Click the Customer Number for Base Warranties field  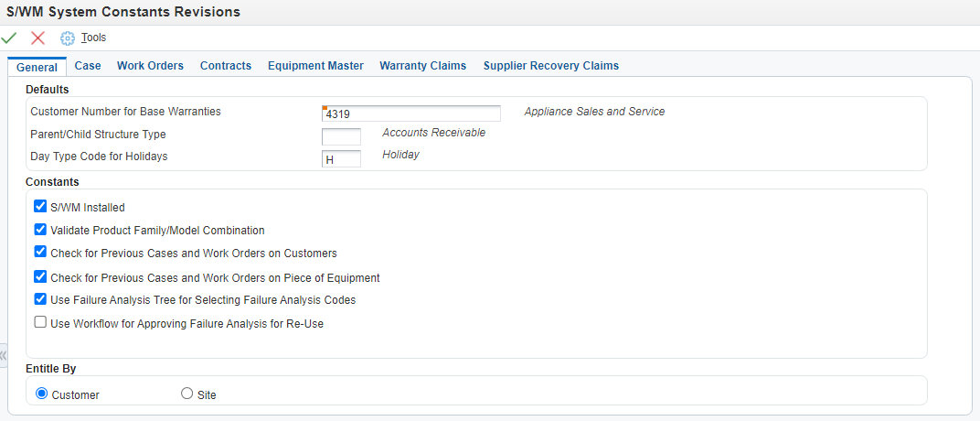click(411, 113)
